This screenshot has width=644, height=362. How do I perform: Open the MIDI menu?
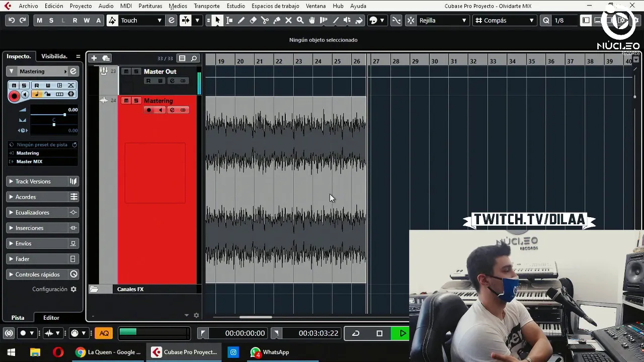tap(126, 6)
